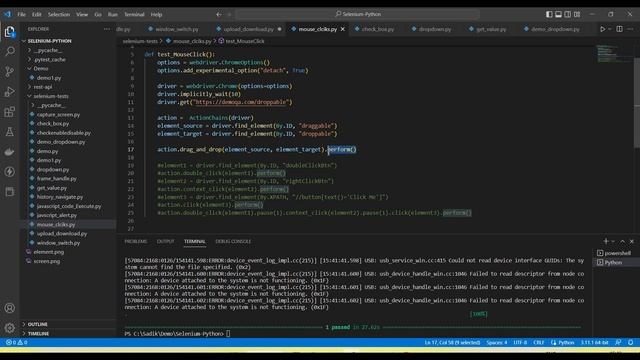The width and height of the screenshot is (640, 360).
Task: Open element.png in explorer
Action: point(49,252)
